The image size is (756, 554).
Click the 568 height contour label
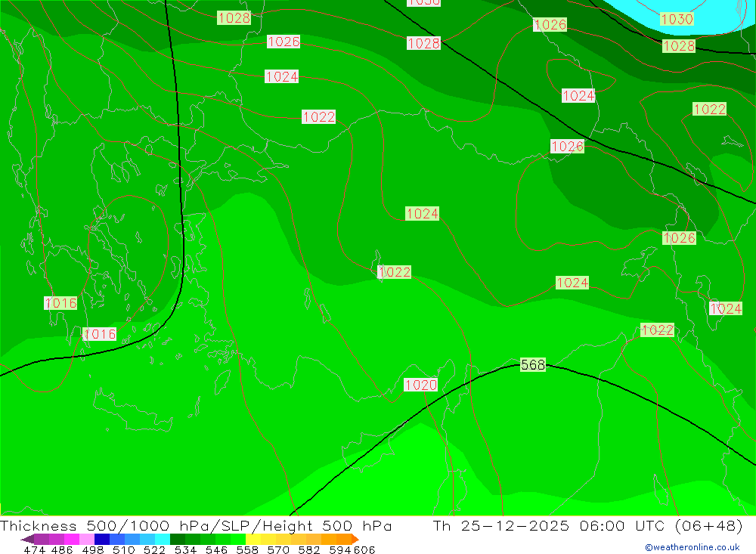(x=533, y=364)
